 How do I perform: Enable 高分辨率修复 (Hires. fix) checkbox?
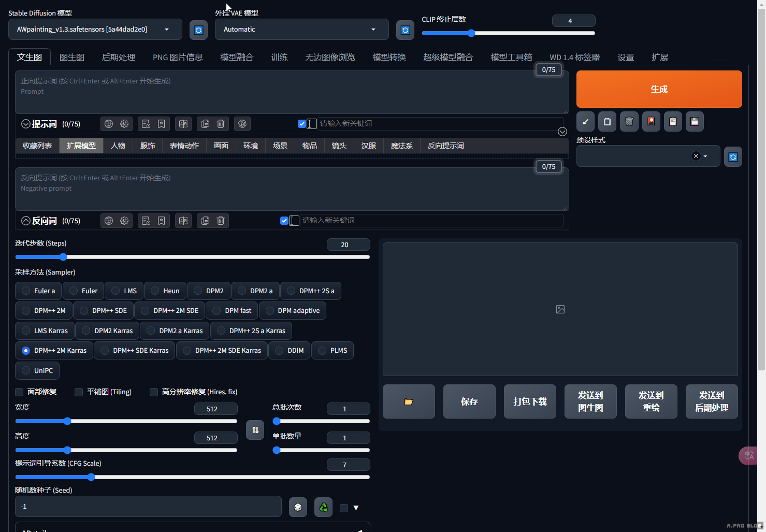pyautogui.click(x=154, y=392)
